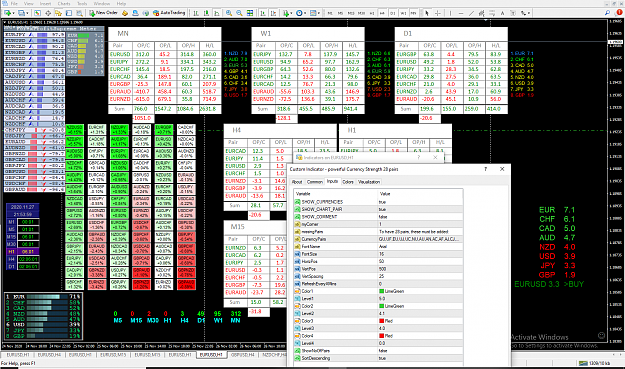Open Navigator star-folder icon

58,13
